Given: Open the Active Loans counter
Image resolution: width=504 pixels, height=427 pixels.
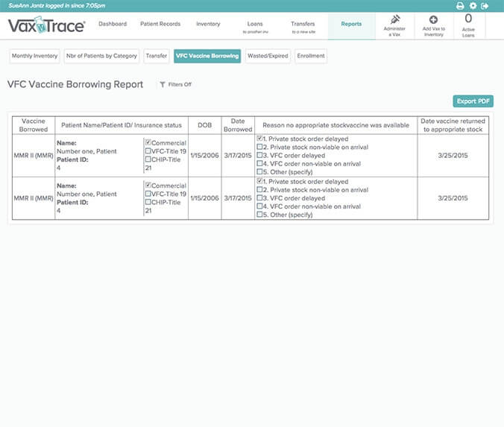Looking at the screenshot, I should click(468, 25).
